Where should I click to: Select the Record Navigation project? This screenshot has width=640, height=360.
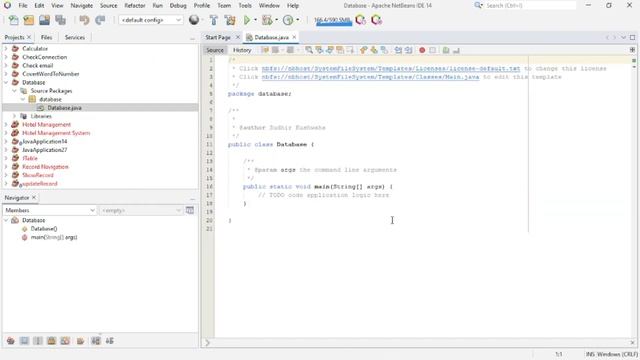(45, 167)
